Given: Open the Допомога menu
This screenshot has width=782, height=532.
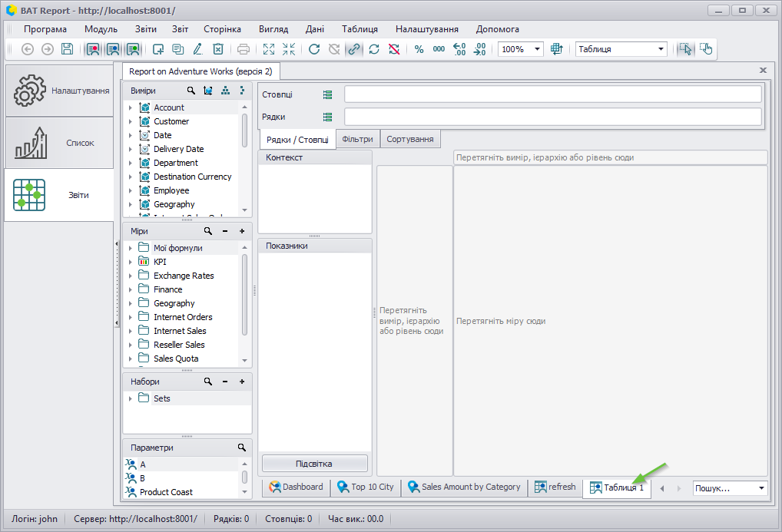Looking at the screenshot, I should [x=497, y=29].
